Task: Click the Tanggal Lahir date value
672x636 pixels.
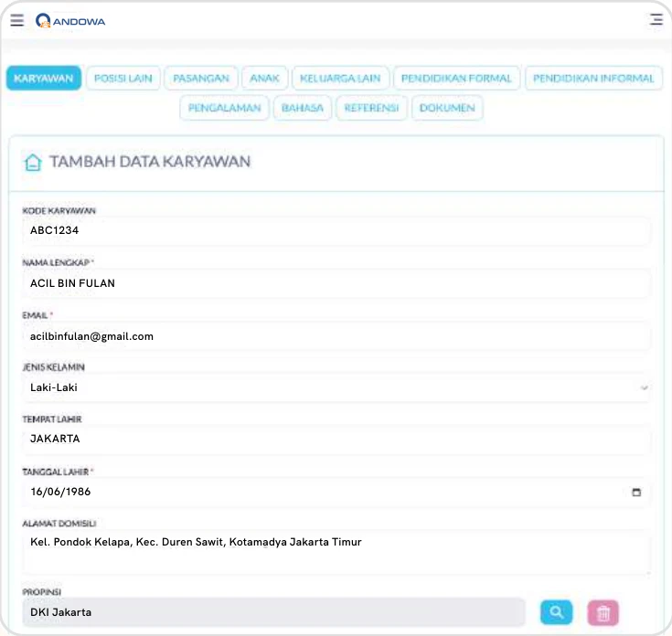Action: [x=60, y=492]
